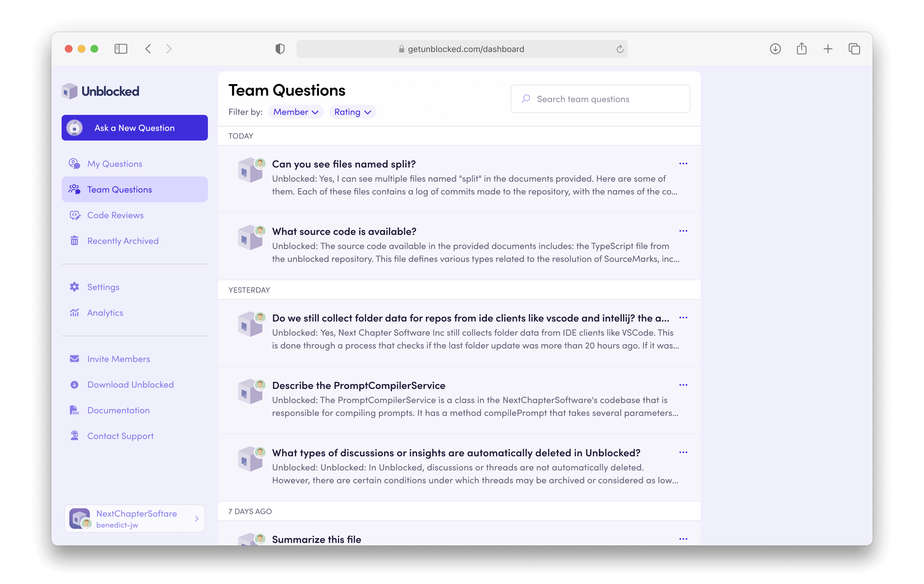Click the Download Unblocked arrow icon
The height and width of the screenshot is (584, 924).
[74, 384]
